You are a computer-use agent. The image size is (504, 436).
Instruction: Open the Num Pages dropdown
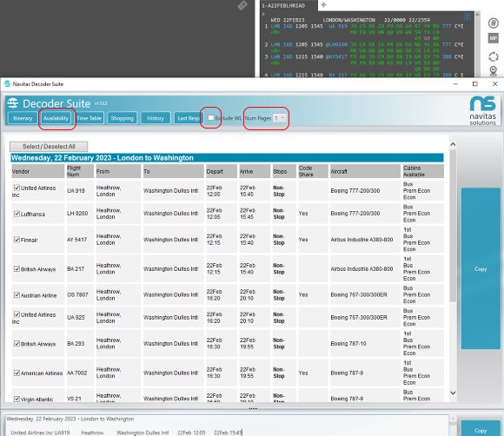[x=279, y=118]
